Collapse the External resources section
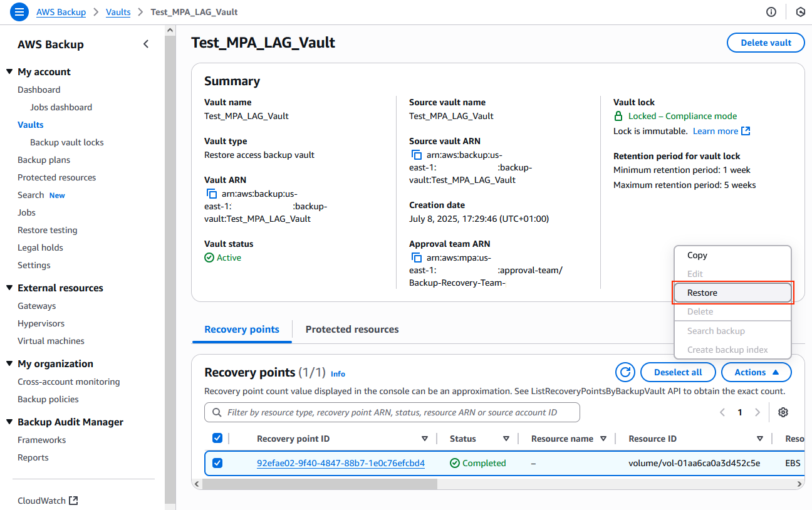Screen dimensions: 812x510 [x=9, y=288]
